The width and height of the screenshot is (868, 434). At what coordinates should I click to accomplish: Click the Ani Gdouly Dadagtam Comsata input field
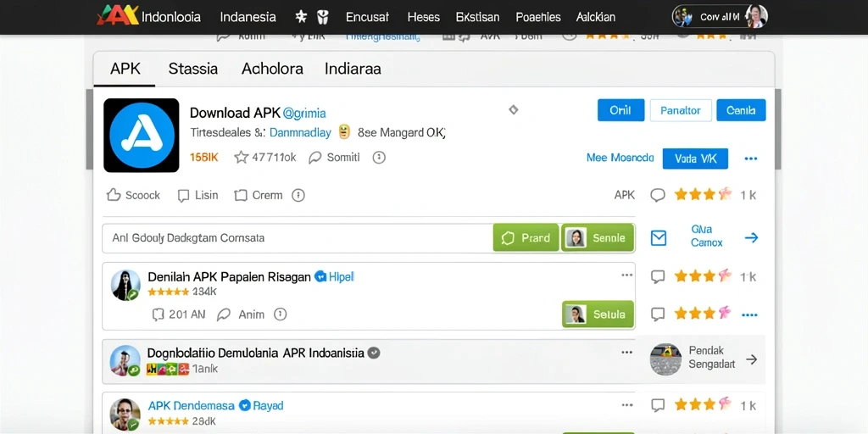click(298, 238)
